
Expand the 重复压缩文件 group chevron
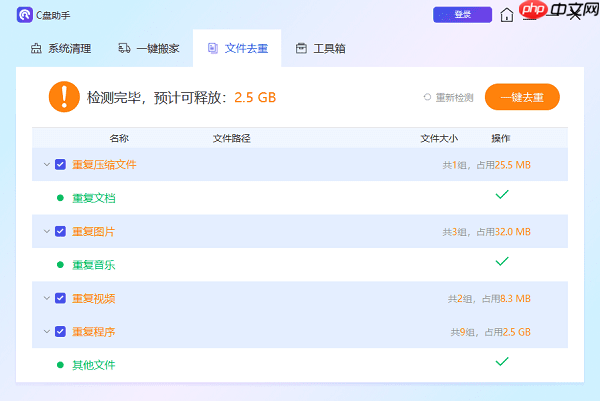click(x=46, y=164)
